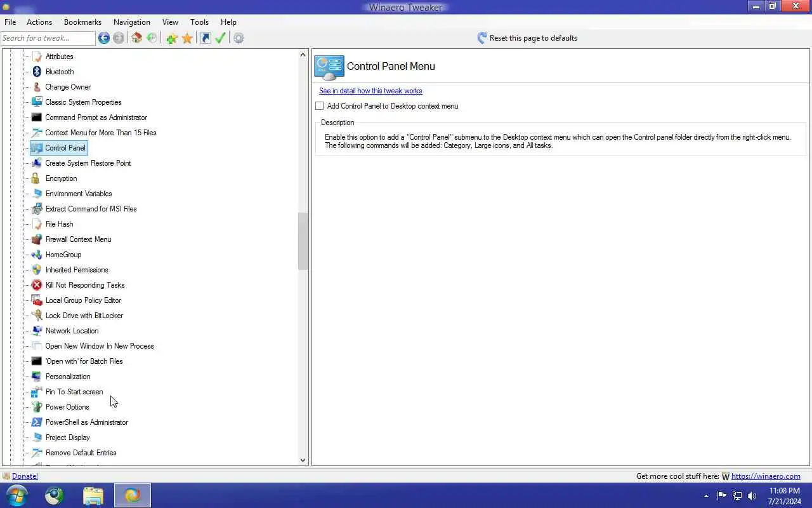Select Personalization tweak
Screen dimensions: 812x508
click(x=68, y=377)
